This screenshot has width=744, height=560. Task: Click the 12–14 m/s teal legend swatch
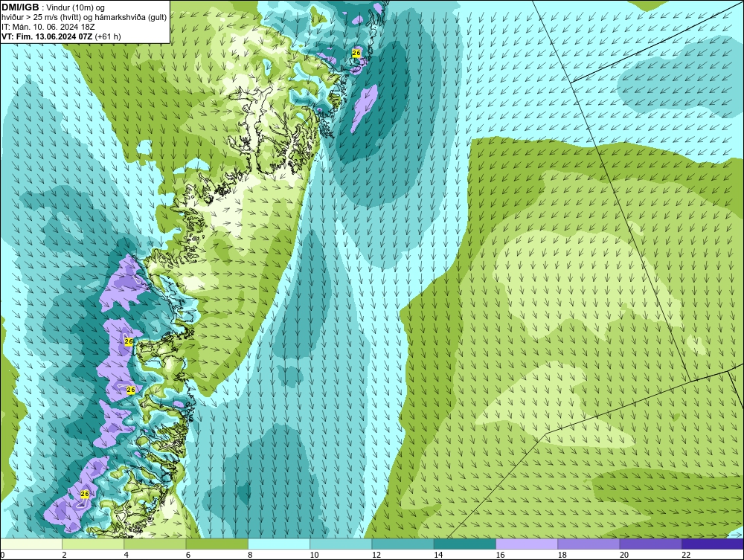click(403, 544)
